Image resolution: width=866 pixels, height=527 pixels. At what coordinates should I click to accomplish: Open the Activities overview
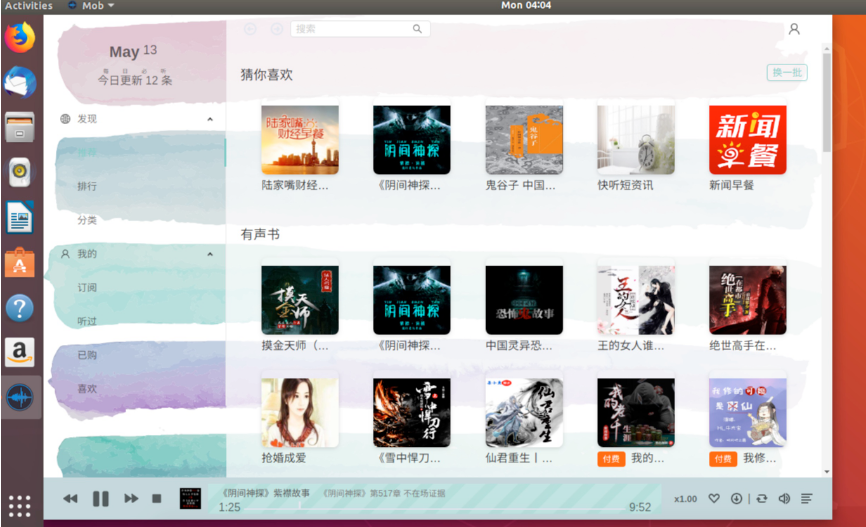point(29,6)
